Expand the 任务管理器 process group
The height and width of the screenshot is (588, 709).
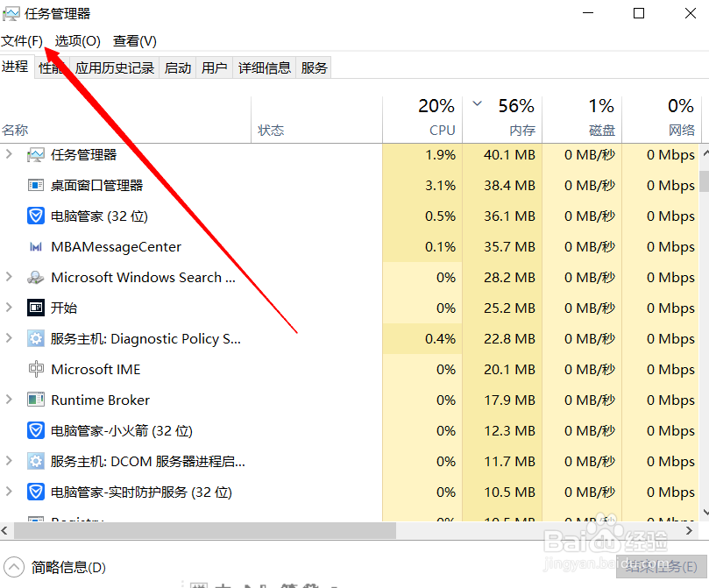pos(9,154)
